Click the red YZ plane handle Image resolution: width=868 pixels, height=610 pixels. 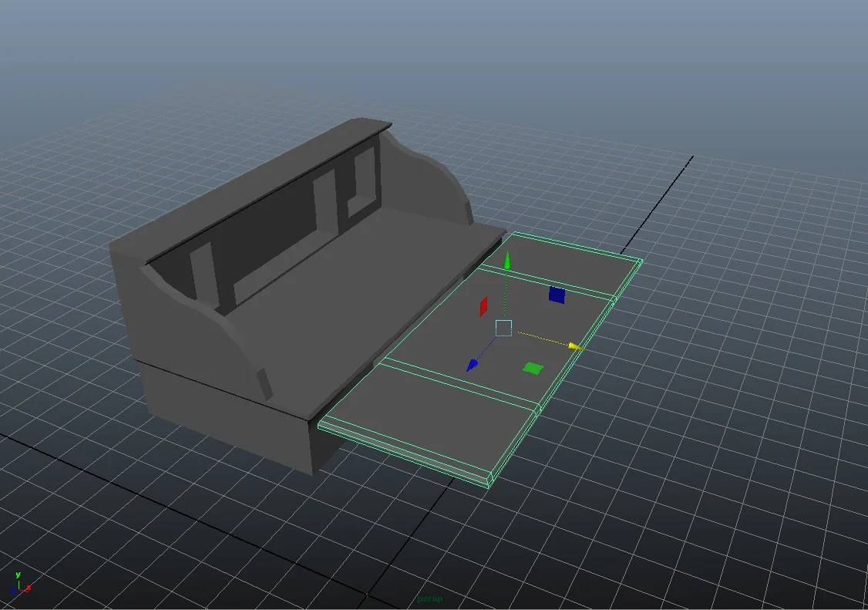[483, 306]
